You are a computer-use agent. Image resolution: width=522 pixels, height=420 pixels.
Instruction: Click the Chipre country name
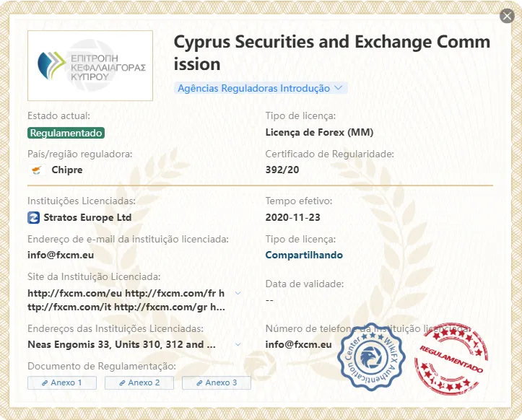[x=67, y=170]
